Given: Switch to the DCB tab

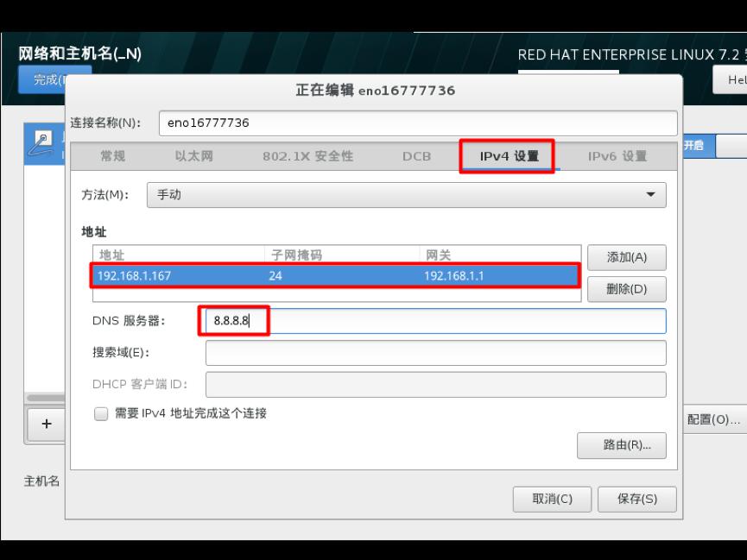Looking at the screenshot, I should click(x=416, y=156).
